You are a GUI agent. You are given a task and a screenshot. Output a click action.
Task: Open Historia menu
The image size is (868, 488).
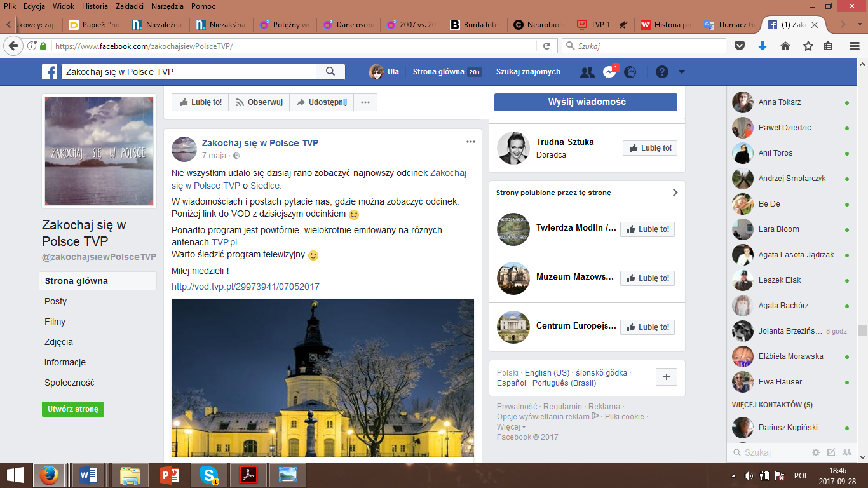[95, 6]
